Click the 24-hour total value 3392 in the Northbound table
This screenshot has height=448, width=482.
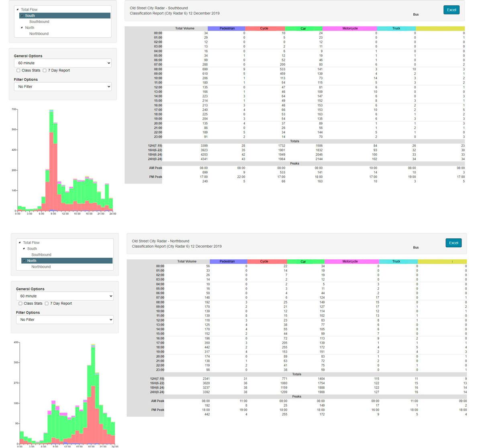(206, 392)
